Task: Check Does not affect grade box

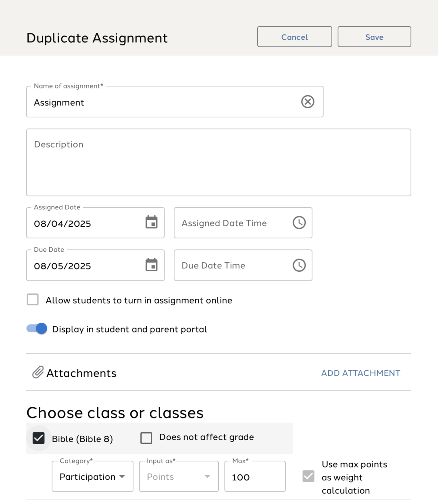Action: point(146,438)
